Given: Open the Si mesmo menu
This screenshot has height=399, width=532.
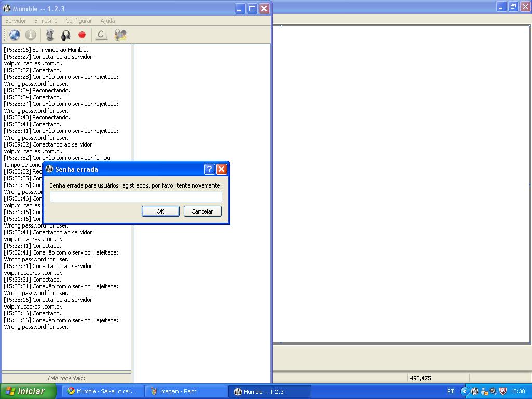Looking at the screenshot, I should pyautogui.click(x=46, y=21).
